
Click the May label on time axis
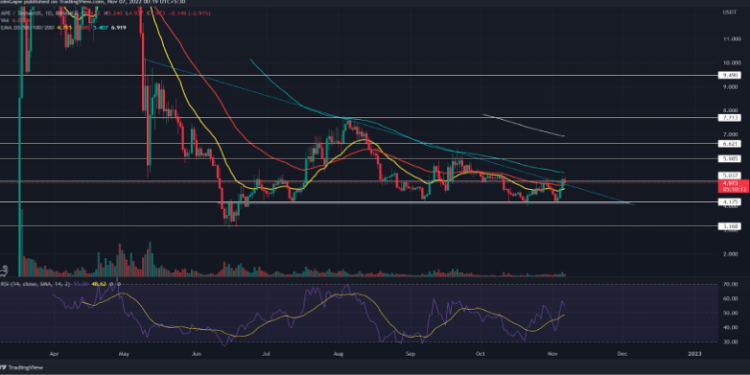[x=124, y=353]
